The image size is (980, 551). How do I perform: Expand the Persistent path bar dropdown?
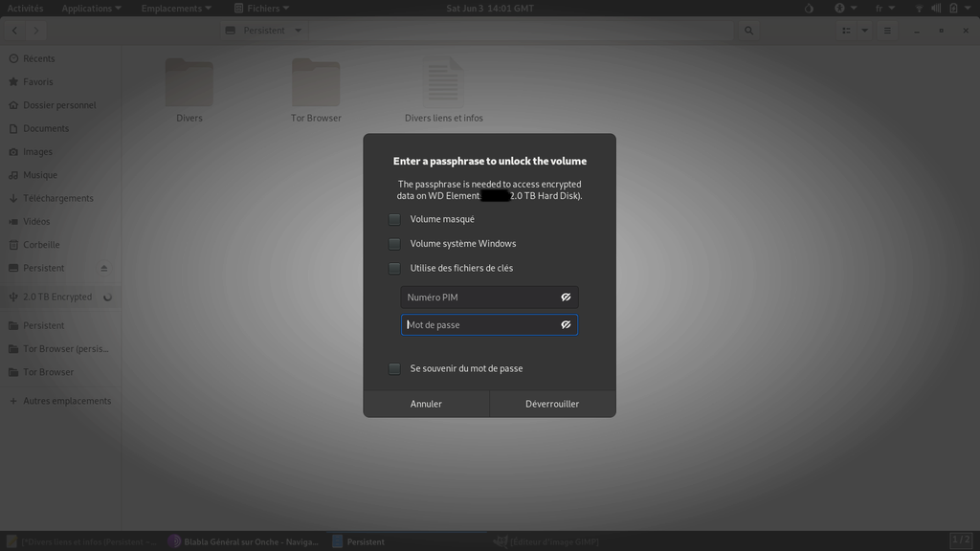coord(298,31)
